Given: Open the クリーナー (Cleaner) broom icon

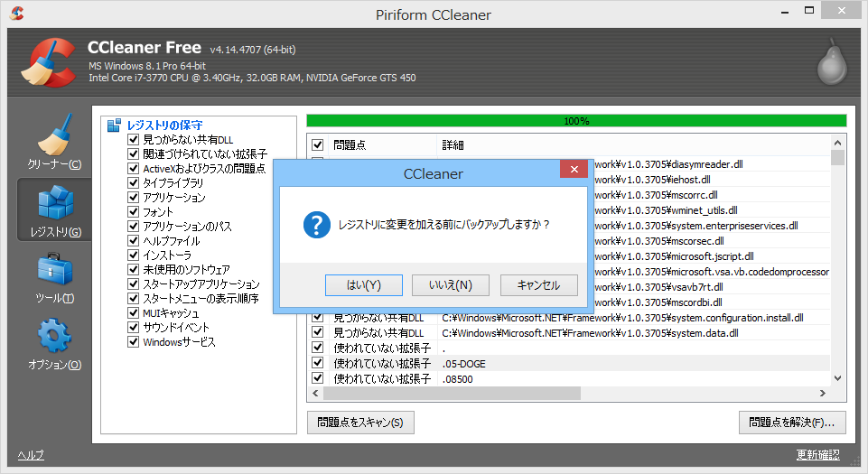Looking at the screenshot, I should click(55, 135).
